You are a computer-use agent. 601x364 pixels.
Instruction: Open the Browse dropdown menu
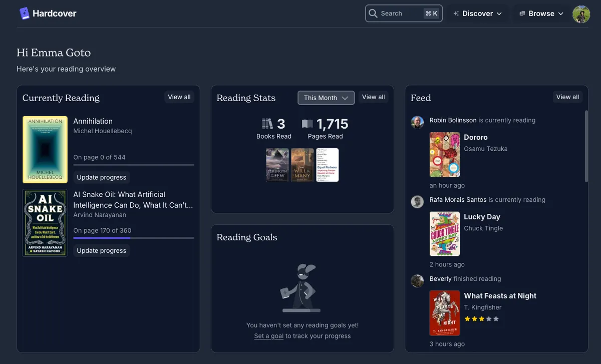tap(540, 14)
